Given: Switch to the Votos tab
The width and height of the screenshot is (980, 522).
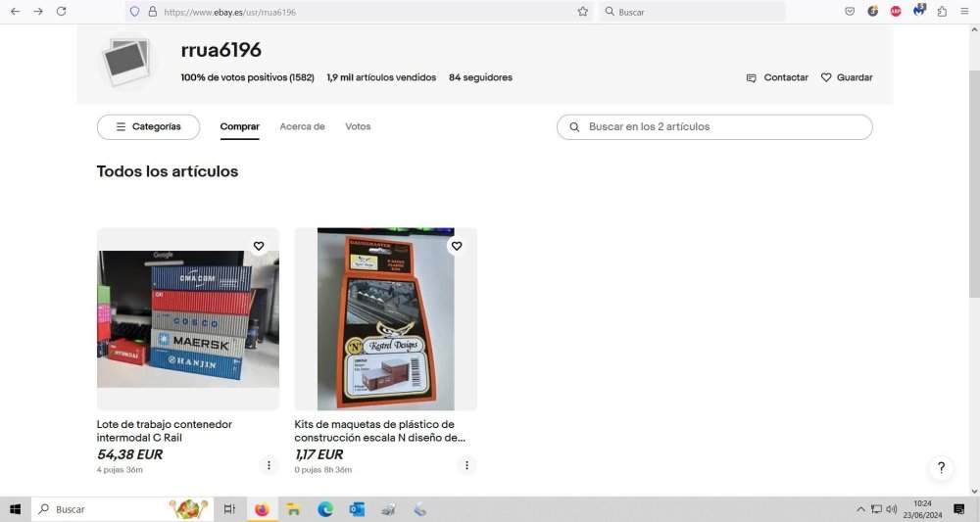Looking at the screenshot, I should (x=358, y=126).
